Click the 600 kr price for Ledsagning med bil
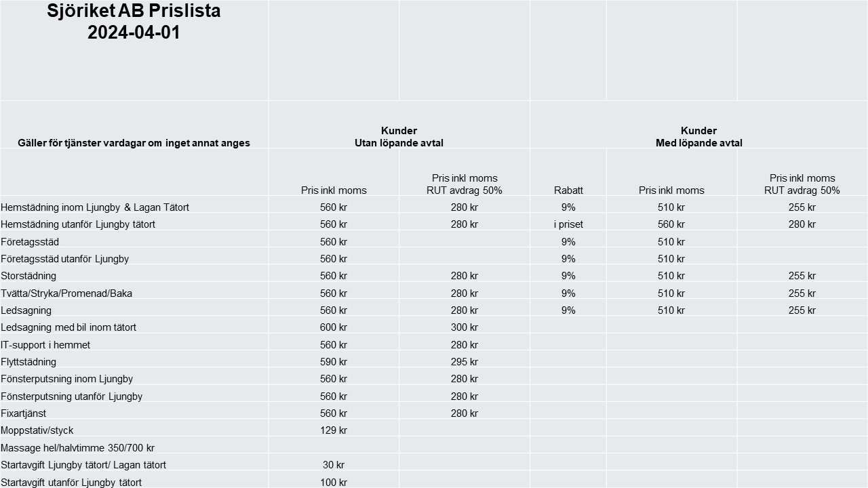The width and height of the screenshot is (868, 488). [334, 327]
